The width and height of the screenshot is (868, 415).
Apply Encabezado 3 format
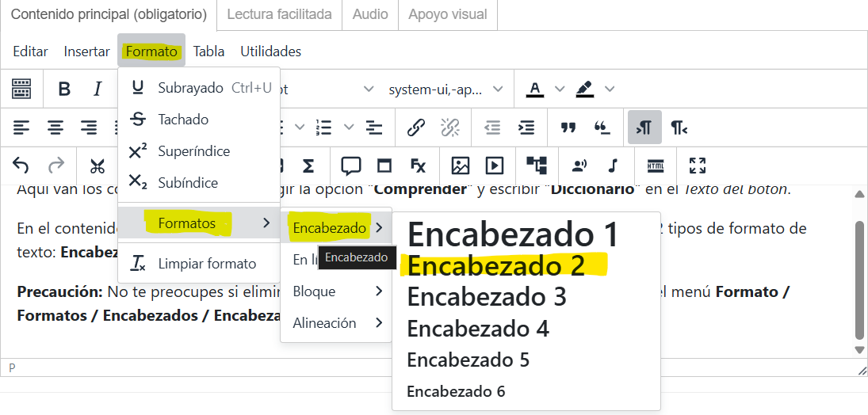(526, 296)
